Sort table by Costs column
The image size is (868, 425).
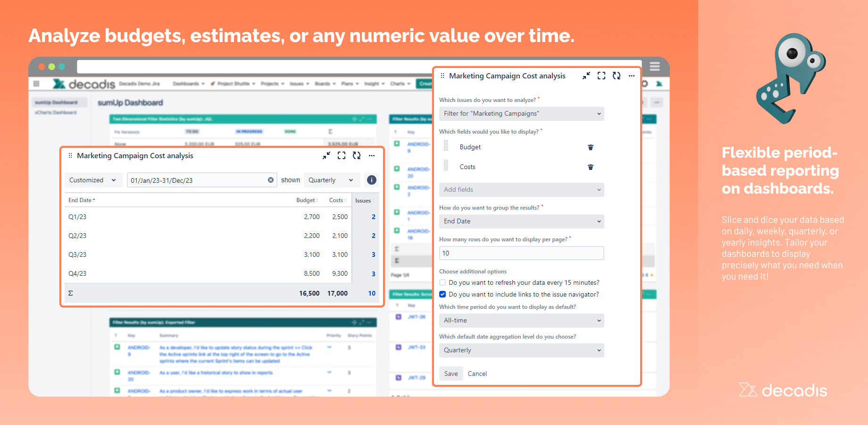(x=338, y=200)
